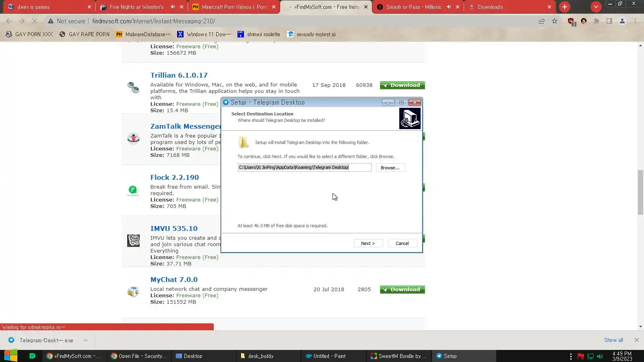This screenshot has height=362, width=644.
Task: Mute the Smash or Pass tab audio
Action: pyautogui.click(x=449, y=7)
